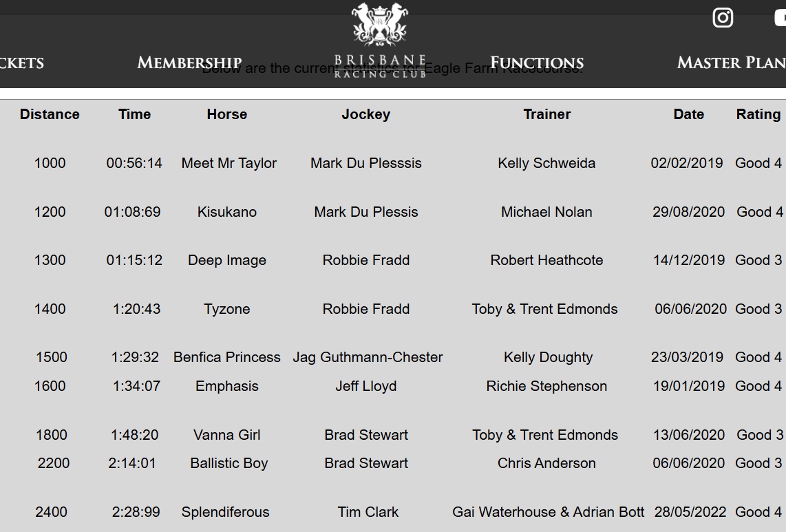Sort records by the Rating column header
Image resolution: width=786 pixels, height=532 pixels.
tap(758, 114)
